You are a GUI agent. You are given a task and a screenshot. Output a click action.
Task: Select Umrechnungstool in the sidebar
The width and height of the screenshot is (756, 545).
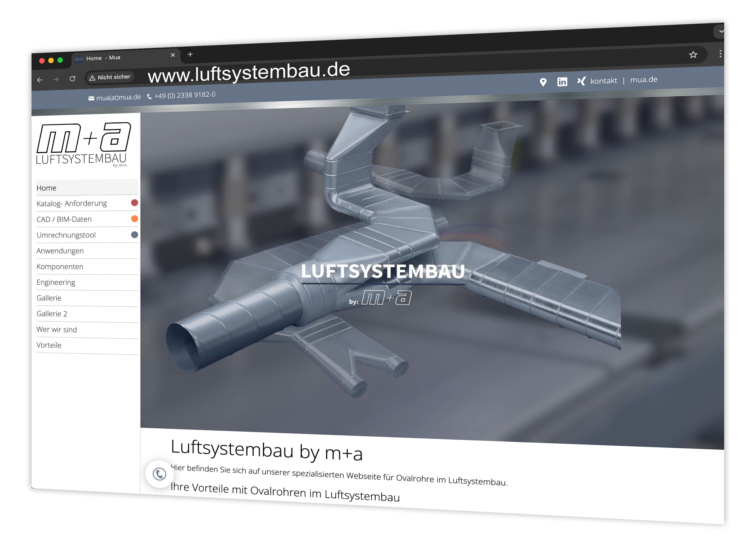tap(66, 235)
